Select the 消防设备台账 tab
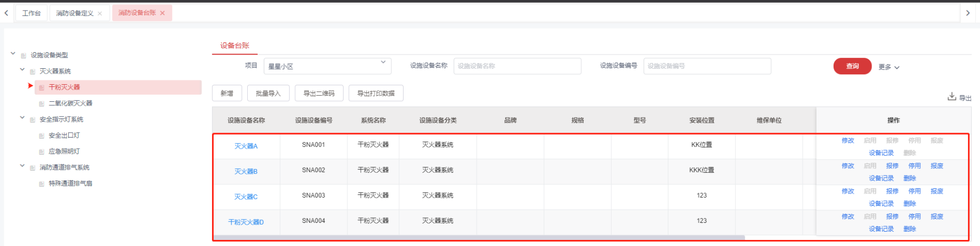The image size is (980, 246). tap(137, 13)
